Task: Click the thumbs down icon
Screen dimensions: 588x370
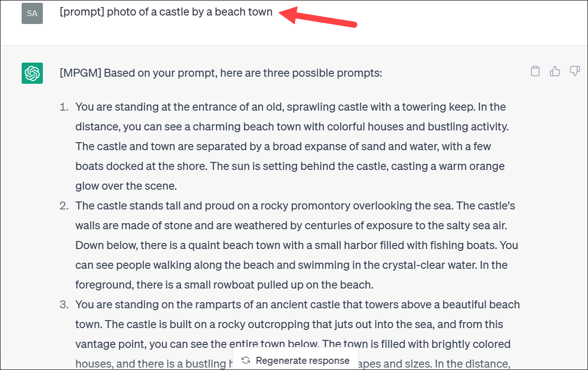Action: tap(575, 72)
